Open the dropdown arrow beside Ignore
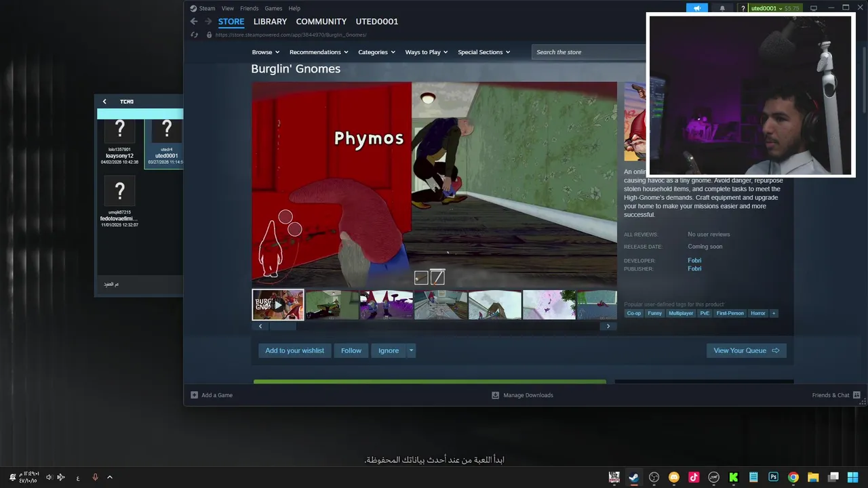Viewport: 868px width, 488px height. coord(411,350)
